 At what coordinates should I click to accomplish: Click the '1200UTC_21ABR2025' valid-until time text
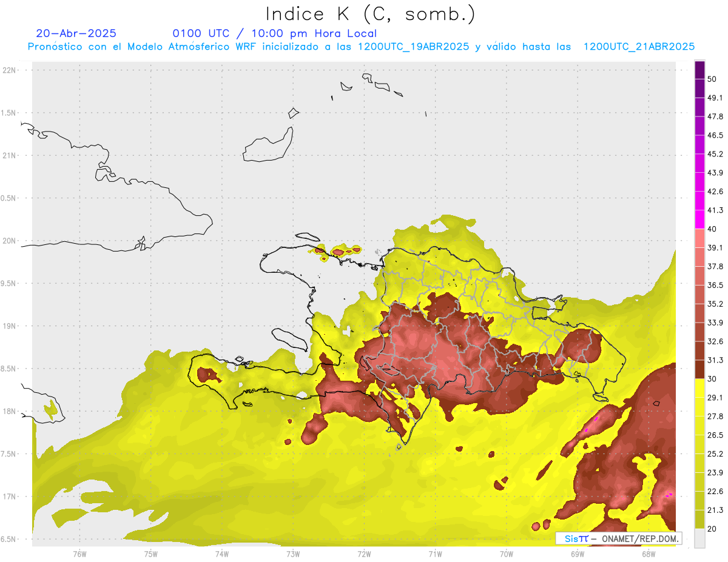point(639,47)
